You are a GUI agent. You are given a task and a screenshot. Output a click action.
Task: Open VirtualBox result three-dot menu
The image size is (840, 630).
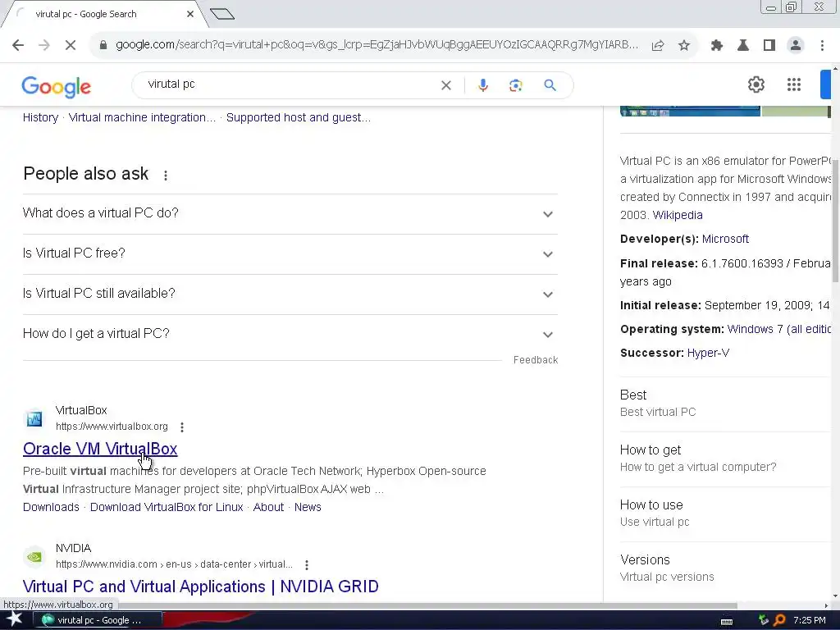182,427
